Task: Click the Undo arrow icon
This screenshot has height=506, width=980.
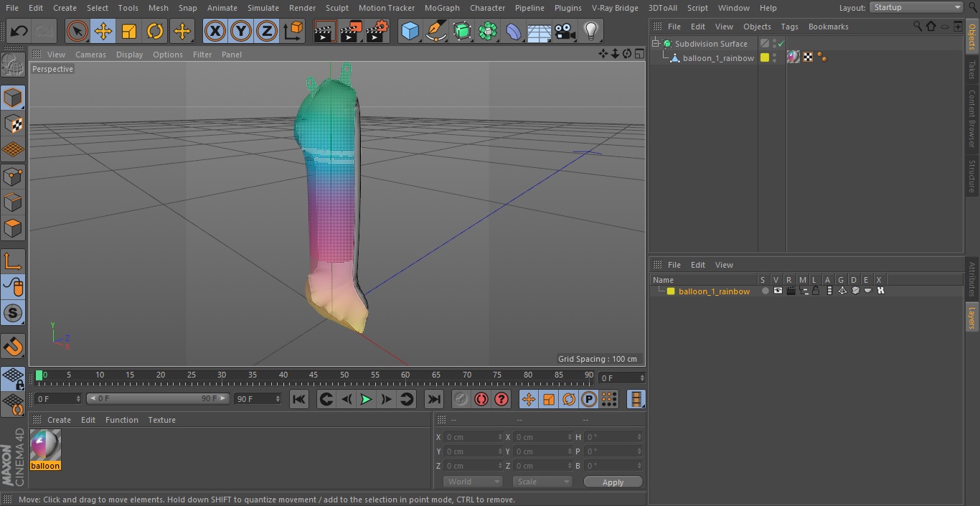Action: pos(19,32)
